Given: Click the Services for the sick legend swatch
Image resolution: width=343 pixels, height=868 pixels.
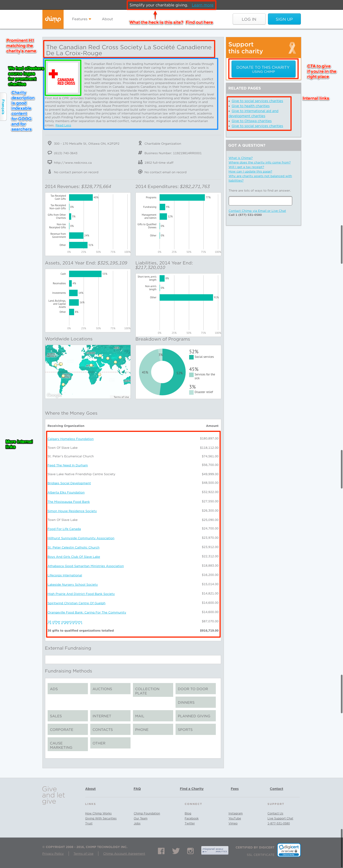Looking at the screenshot, I should pyautogui.click(x=191, y=375).
